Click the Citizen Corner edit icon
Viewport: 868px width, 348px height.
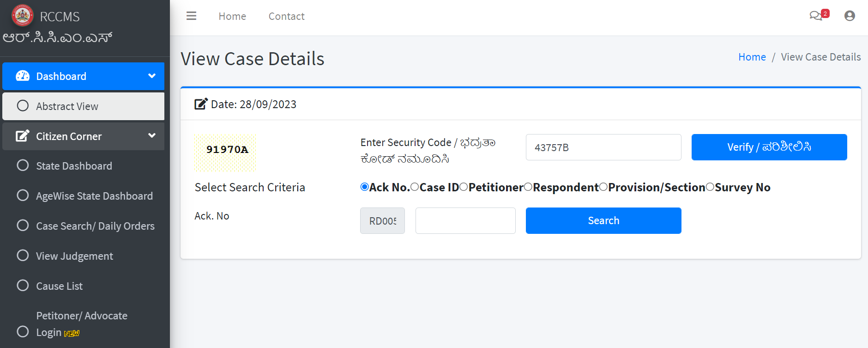(23, 136)
